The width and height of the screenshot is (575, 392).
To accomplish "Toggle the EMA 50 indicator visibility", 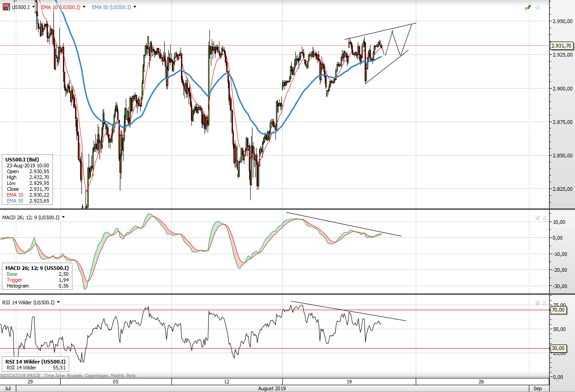I will tap(134, 7).
